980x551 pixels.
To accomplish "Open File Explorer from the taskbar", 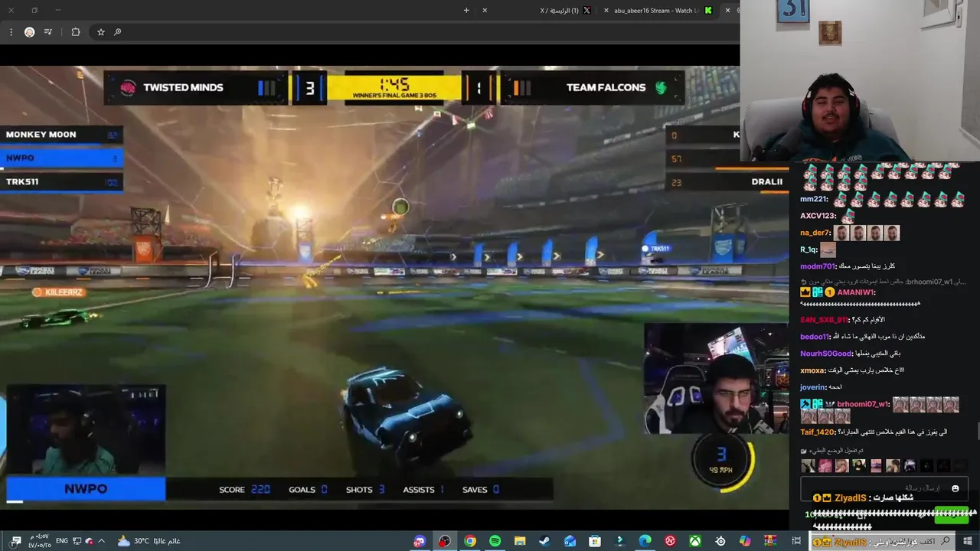I will click(520, 541).
